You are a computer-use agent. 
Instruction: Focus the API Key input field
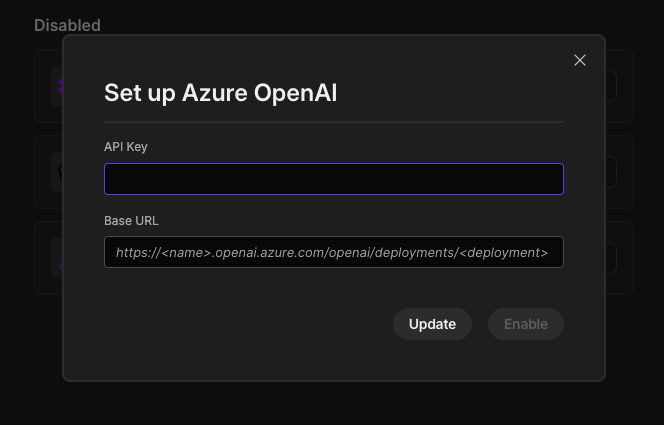tap(334, 179)
